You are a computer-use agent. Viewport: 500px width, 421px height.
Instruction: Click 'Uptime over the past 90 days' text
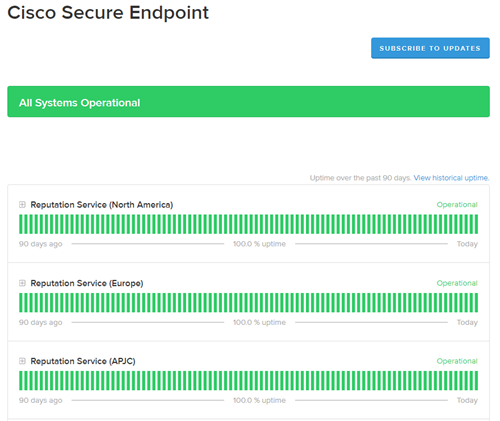361,178
